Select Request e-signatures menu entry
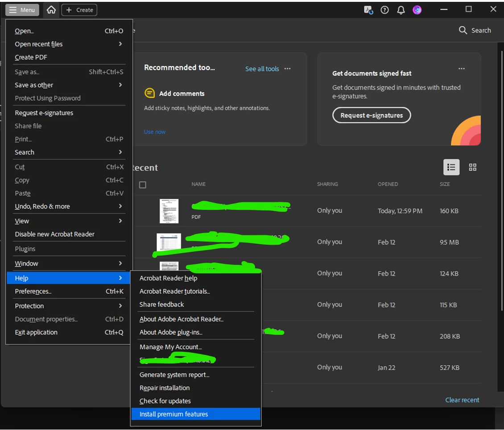The width and height of the screenshot is (504, 430). [x=69, y=113]
